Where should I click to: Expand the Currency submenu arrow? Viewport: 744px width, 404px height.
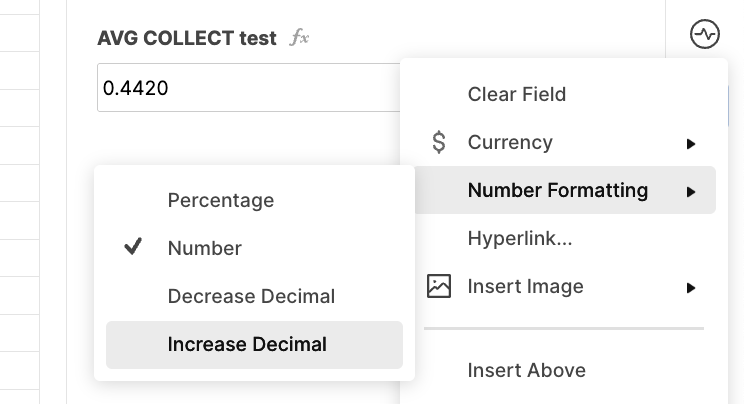pyautogui.click(x=691, y=144)
